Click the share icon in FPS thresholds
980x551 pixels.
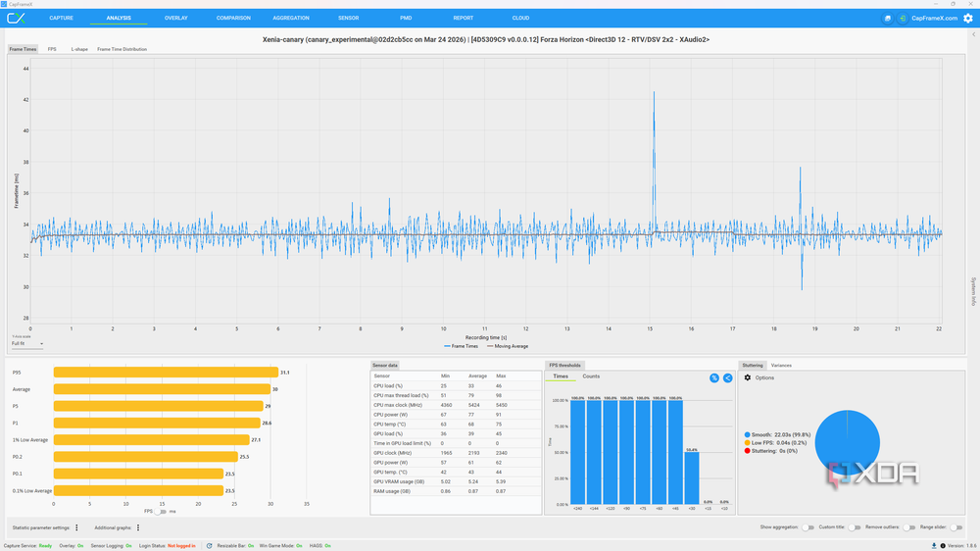click(x=727, y=377)
